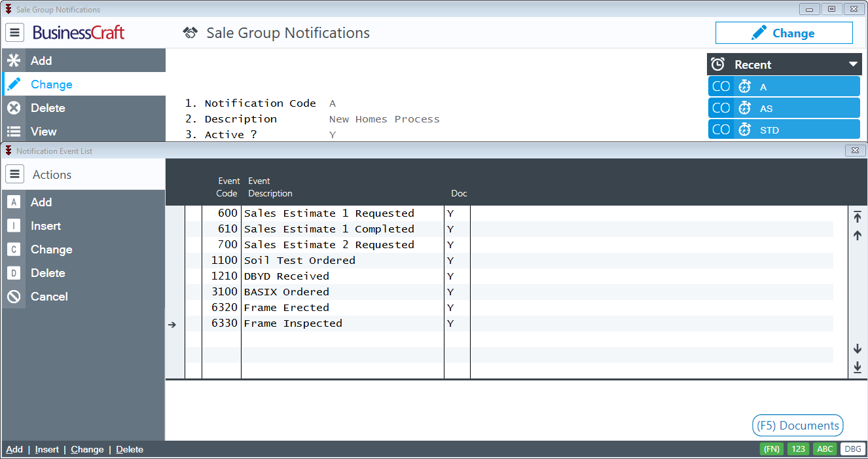Click the Cancel prohibition icon
The height and width of the screenshot is (459, 868).
(x=14, y=297)
